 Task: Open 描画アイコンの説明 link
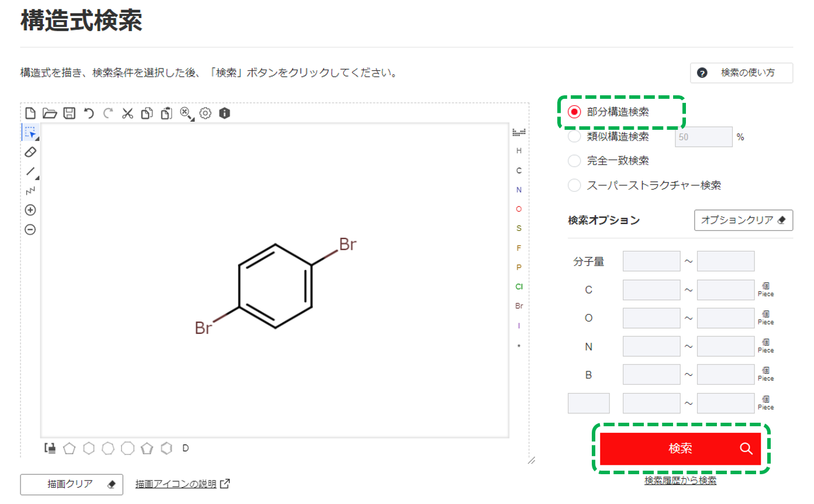[182, 484]
